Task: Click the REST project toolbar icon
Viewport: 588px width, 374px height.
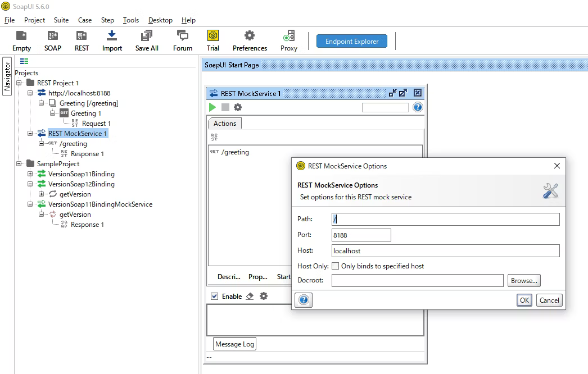Action: pyautogui.click(x=82, y=36)
